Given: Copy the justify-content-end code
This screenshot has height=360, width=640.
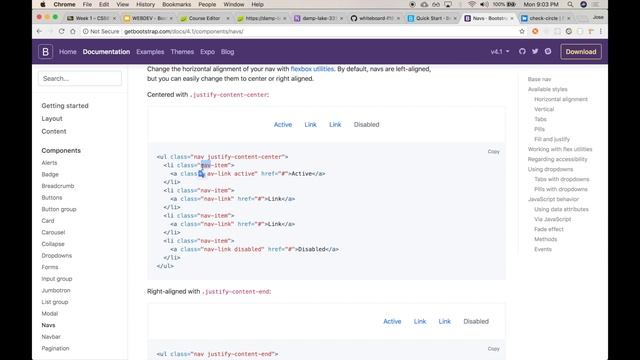Looking at the screenshot, I should tap(493, 349).
